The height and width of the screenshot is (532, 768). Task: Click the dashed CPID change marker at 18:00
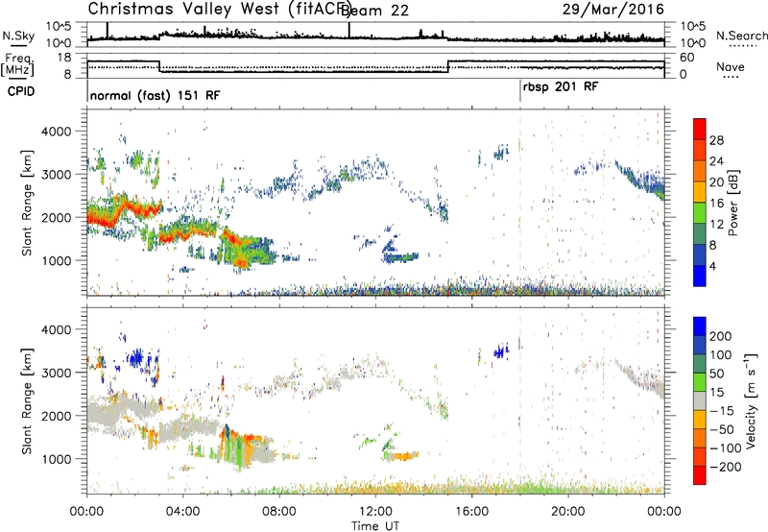(x=520, y=204)
